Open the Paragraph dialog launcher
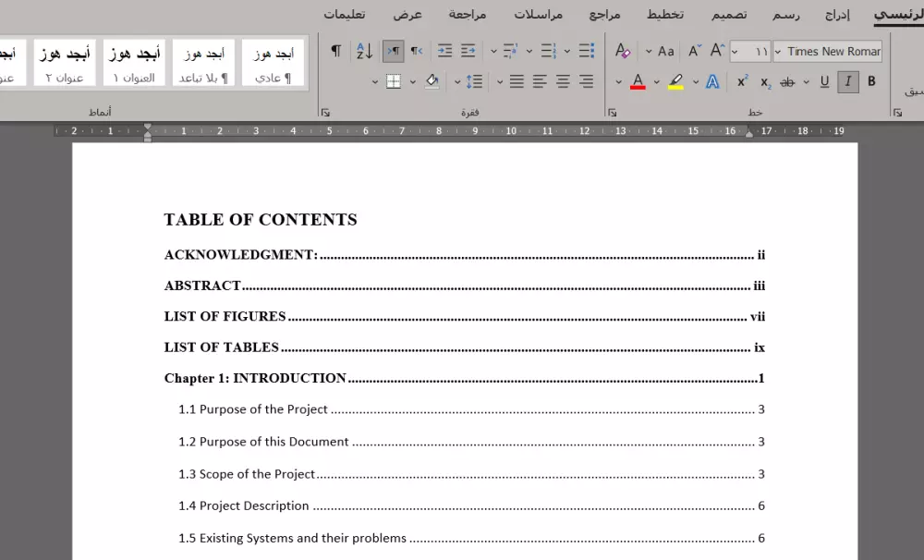Screen dimensions: 924x560 pyautogui.click(x=325, y=112)
